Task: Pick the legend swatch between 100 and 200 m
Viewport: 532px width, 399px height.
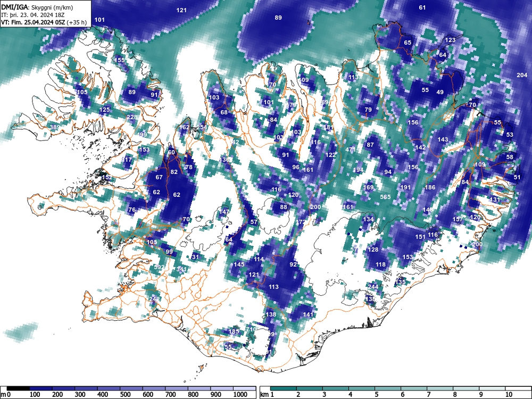Action: pos(41,388)
